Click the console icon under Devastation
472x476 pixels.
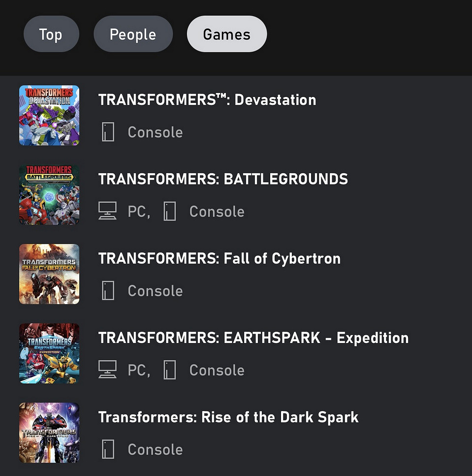click(108, 132)
